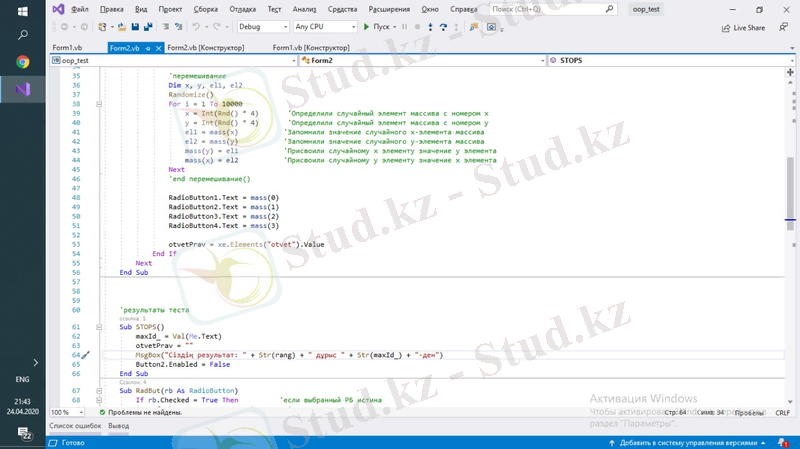Open the Отладка menu
Screen dimensions: 800x449
point(242,9)
